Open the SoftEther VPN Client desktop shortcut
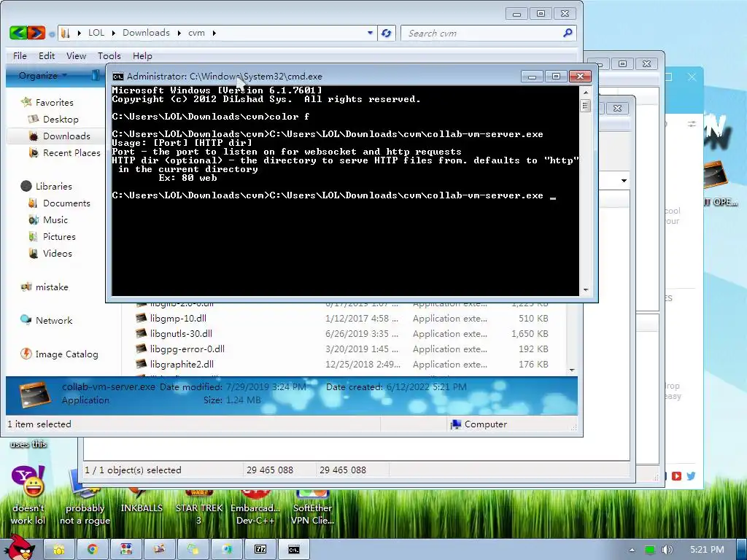747x560 pixels. point(312,508)
